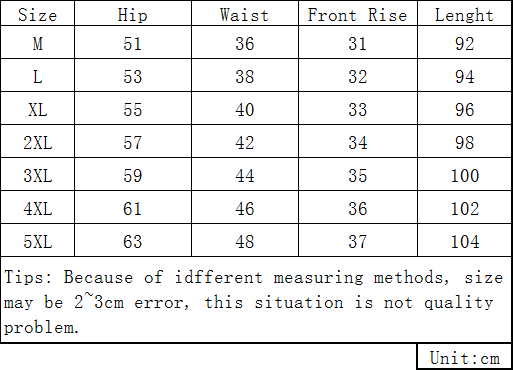This screenshot has width=513, height=370.
Task: Select waist value 46 for 4XL
Action: [x=245, y=209]
